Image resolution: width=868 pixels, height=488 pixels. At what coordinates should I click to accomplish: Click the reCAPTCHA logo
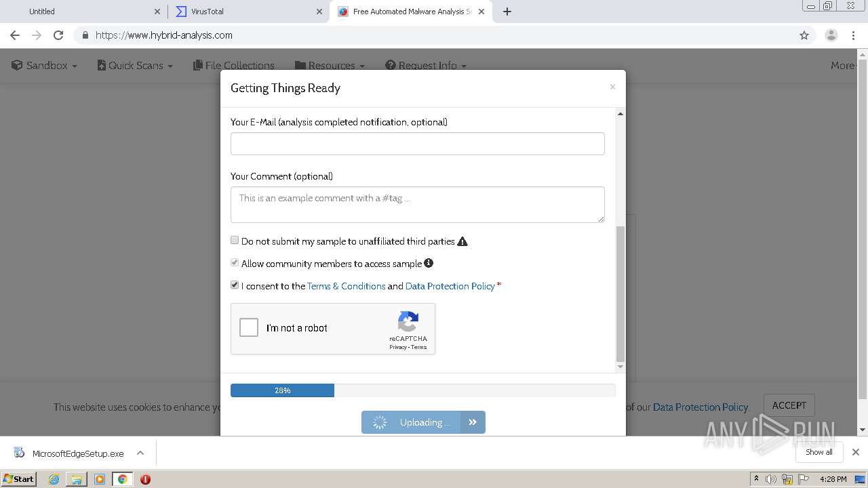coord(408,322)
